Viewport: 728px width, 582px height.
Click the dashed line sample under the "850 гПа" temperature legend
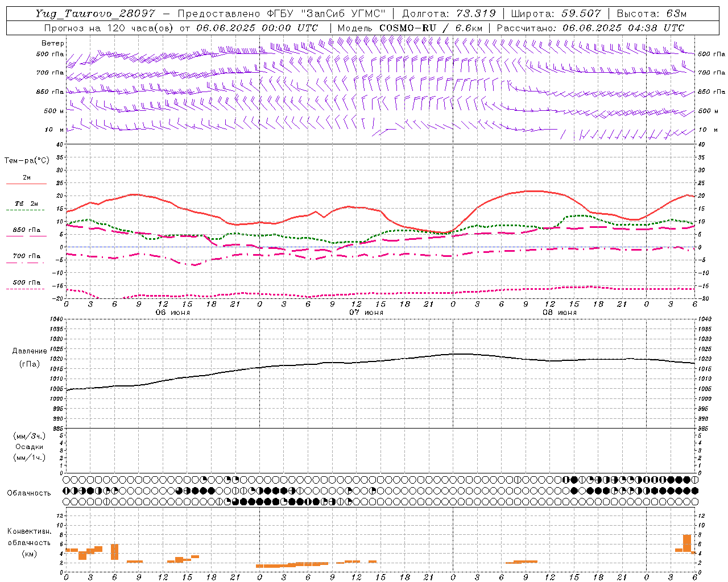click(26, 236)
